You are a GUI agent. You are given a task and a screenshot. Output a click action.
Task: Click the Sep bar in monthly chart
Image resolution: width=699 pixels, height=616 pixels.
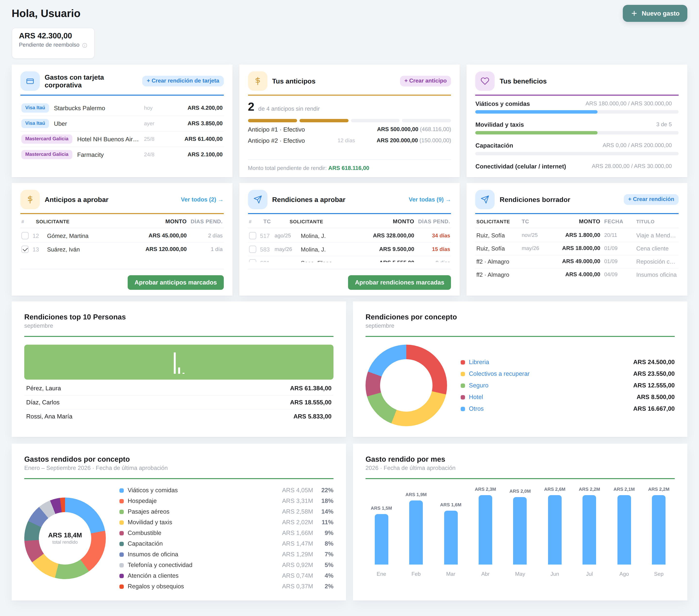[x=658, y=529]
